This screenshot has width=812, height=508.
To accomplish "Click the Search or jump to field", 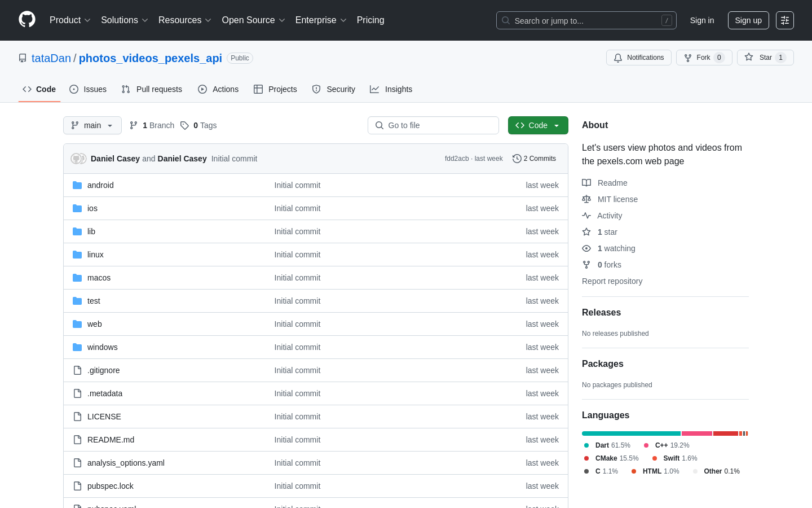I will tap(586, 20).
